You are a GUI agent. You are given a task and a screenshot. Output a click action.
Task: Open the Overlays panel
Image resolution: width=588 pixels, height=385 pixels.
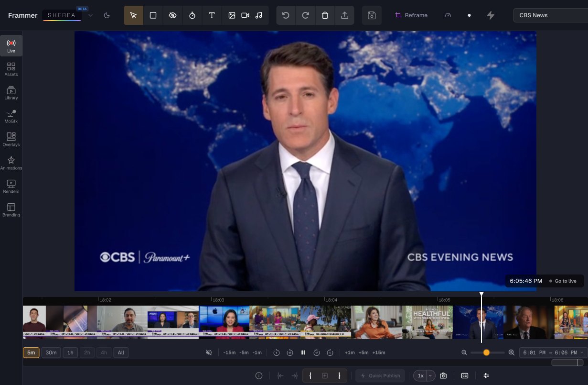[11, 140]
